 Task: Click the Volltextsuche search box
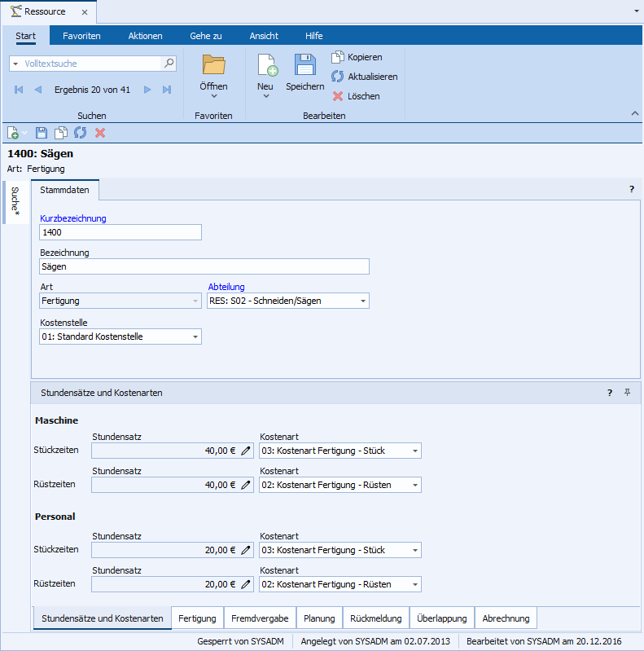click(x=92, y=63)
